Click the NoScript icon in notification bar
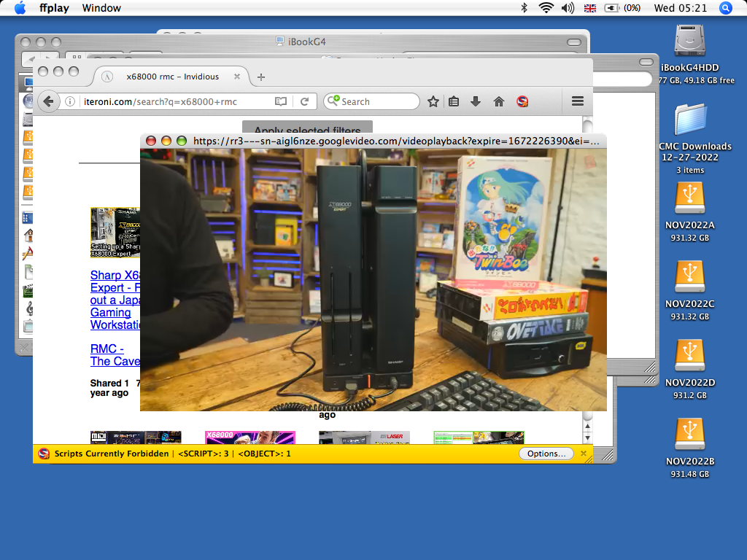Viewport: 747px width, 560px height. [44, 454]
